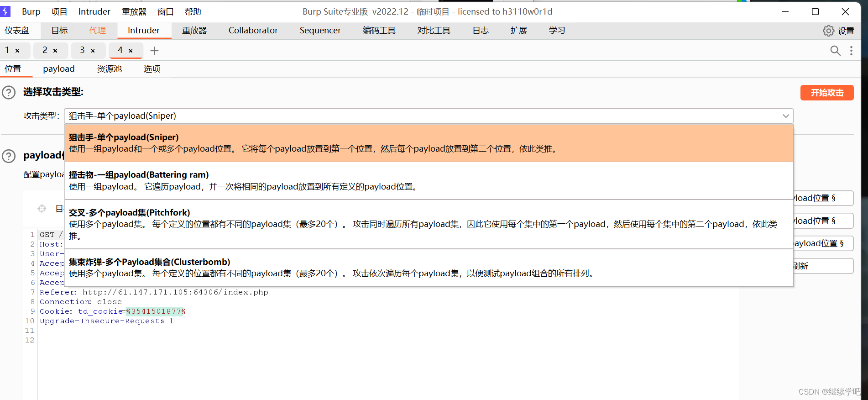Switch to 日志 tab
This screenshot has width=868, height=400.
click(x=481, y=31)
